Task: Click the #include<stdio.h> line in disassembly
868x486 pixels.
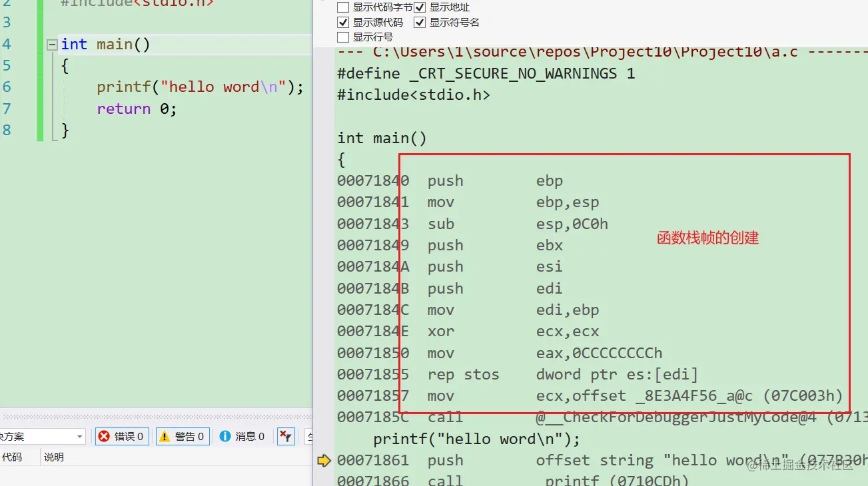Action: (x=414, y=95)
